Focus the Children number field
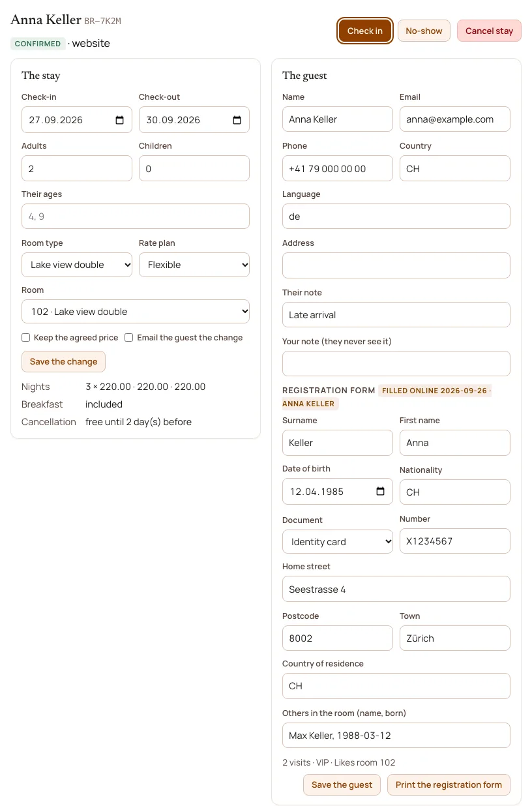This screenshot has height=806, width=532. 194,168
